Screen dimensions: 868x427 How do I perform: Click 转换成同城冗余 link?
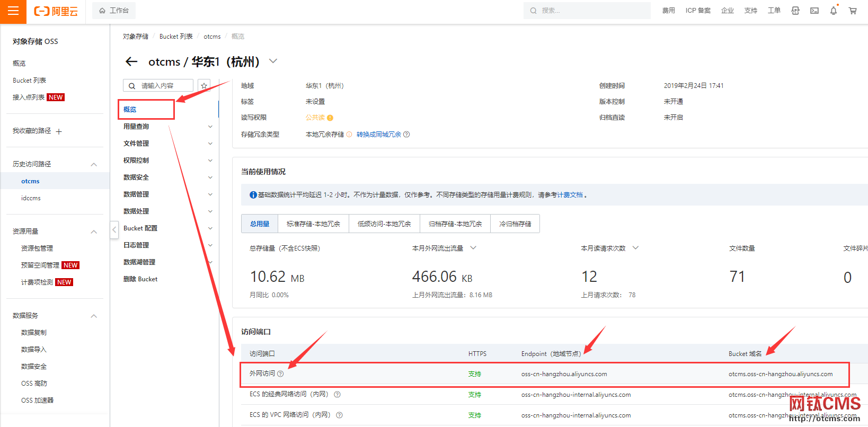379,135
